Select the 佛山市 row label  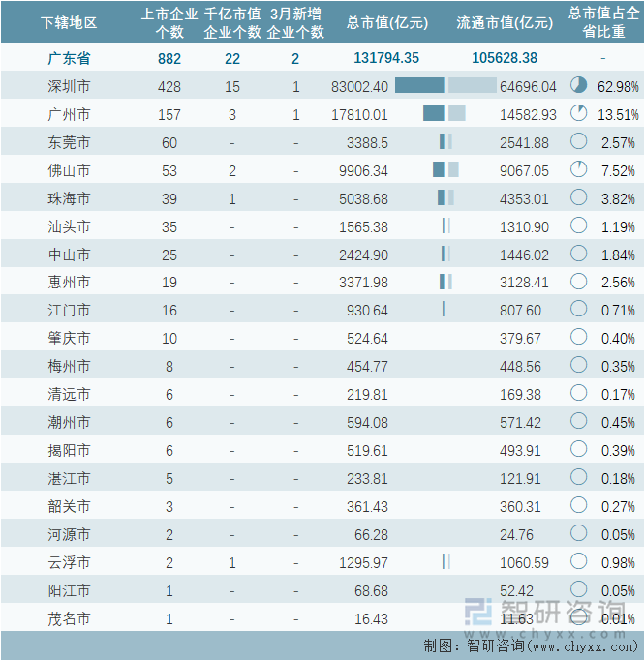69,170
